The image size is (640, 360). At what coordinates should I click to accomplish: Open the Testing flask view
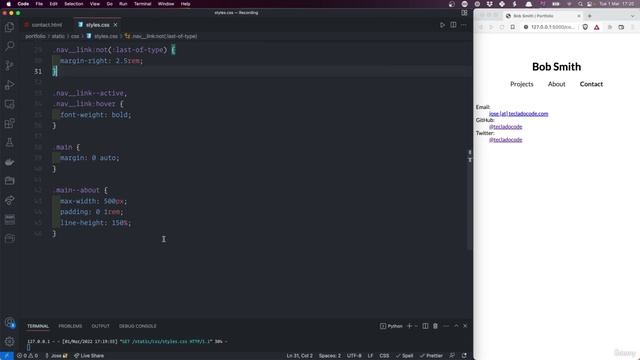pos(9,142)
